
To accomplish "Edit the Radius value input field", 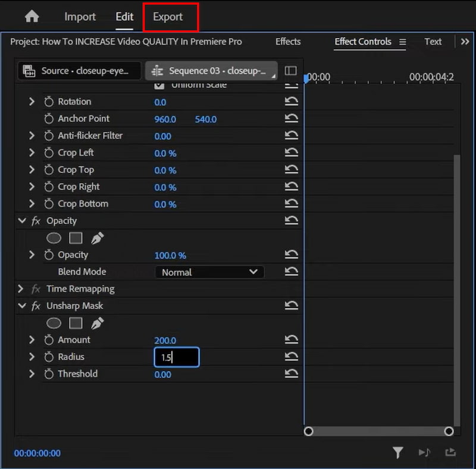I will pyautogui.click(x=177, y=357).
